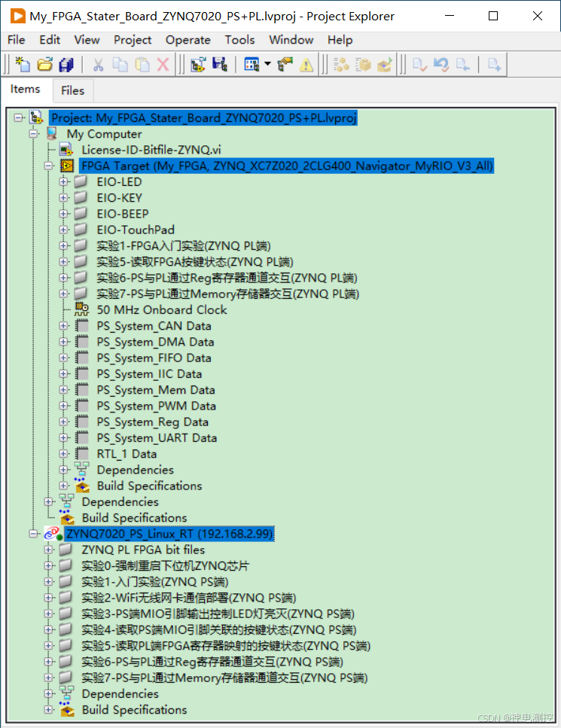Select the PS_System_UART Data item
Screen dimensions: 561x728
(x=157, y=438)
